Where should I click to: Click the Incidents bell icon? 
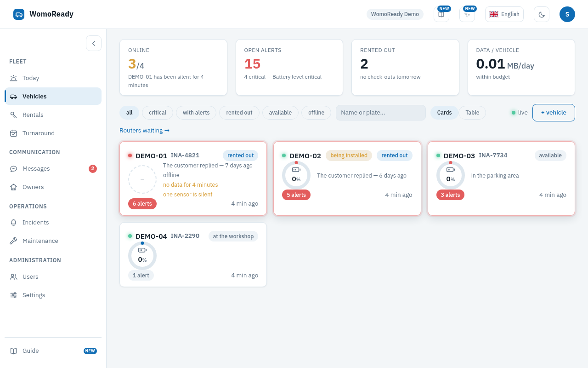pos(13,223)
